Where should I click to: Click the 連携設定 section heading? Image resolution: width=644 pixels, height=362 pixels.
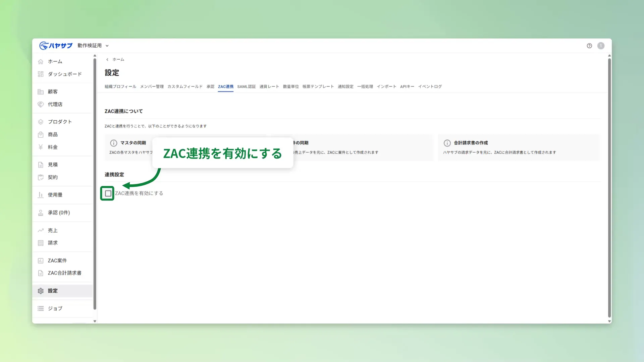(x=114, y=175)
